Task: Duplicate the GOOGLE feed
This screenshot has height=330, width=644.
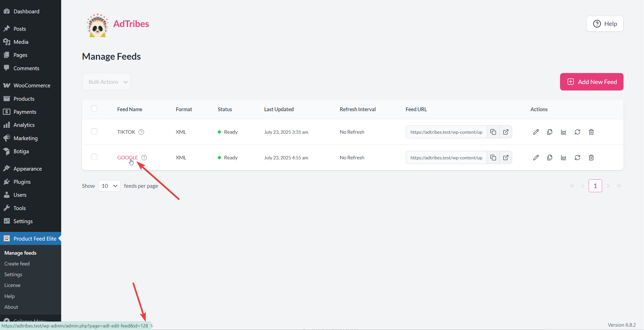Action: (x=550, y=158)
